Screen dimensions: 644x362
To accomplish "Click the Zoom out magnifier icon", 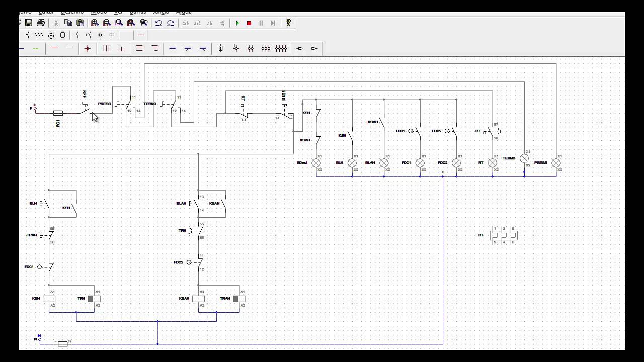I will [107, 23].
